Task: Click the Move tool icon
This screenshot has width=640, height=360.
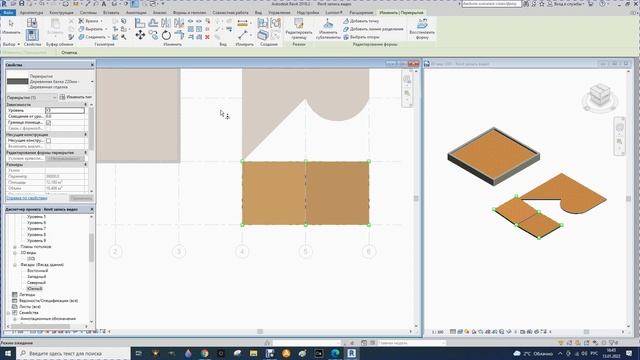Action: pos(140,36)
